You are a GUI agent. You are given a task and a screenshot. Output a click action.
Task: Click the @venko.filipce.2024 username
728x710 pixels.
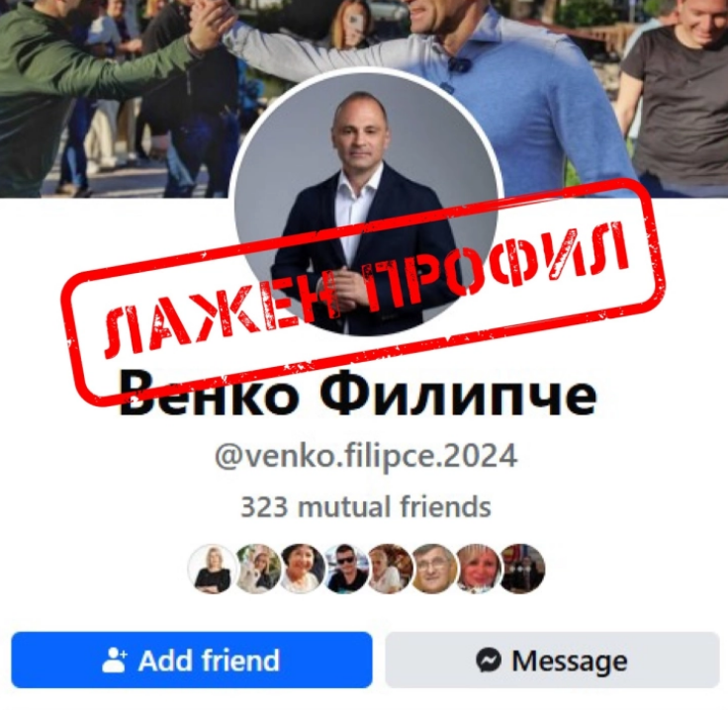pos(366,457)
